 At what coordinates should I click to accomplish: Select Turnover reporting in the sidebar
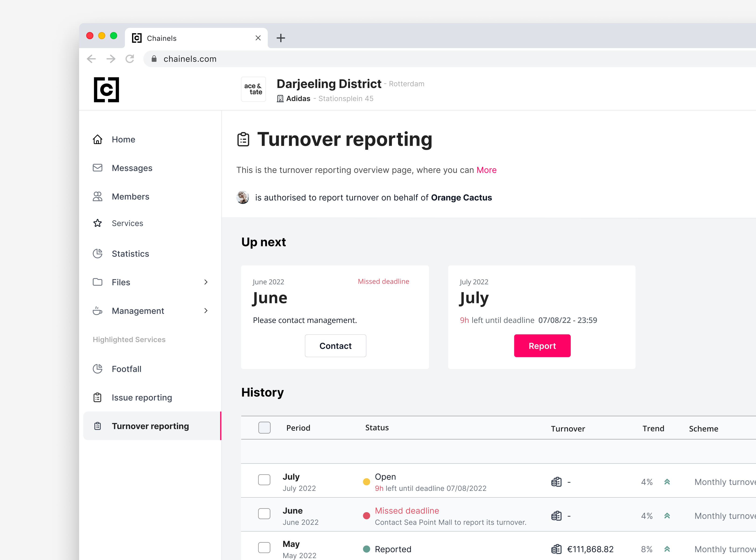152,426
